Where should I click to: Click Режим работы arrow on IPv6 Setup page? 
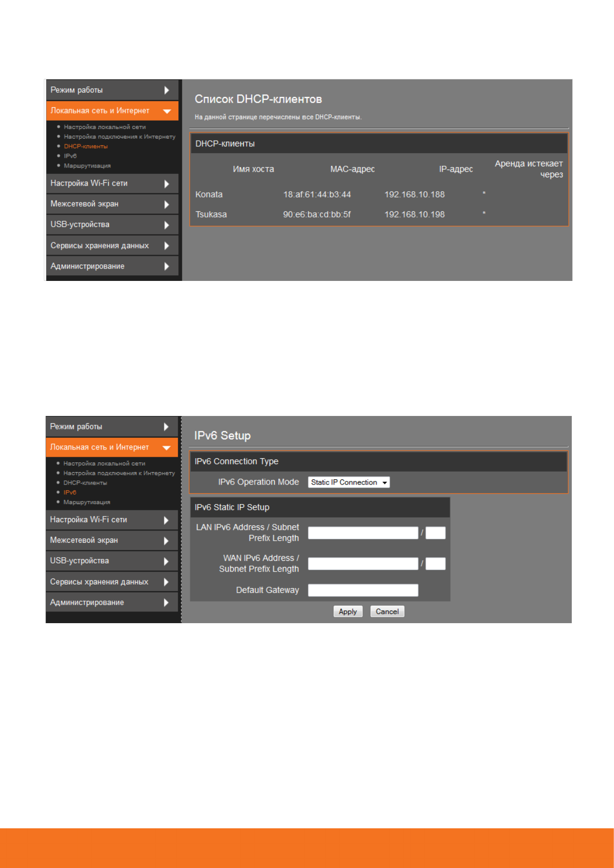[166, 427]
